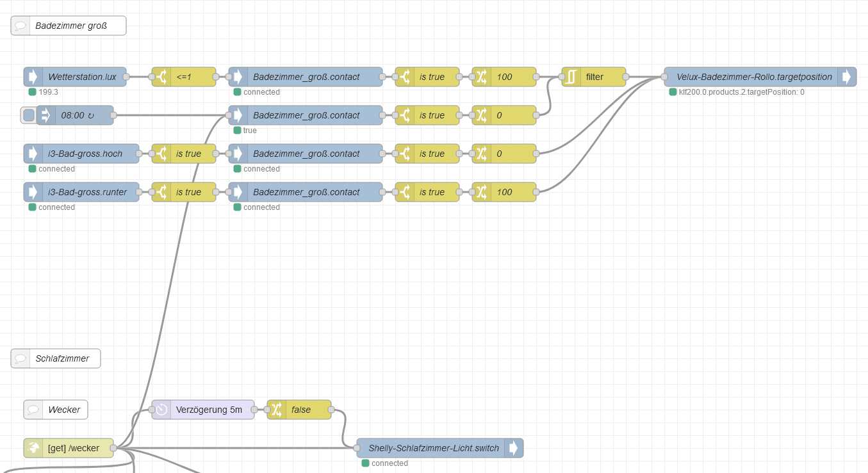Click the output port of filter node
This screenshot has height=473, width=868.
tap(626, 77)
